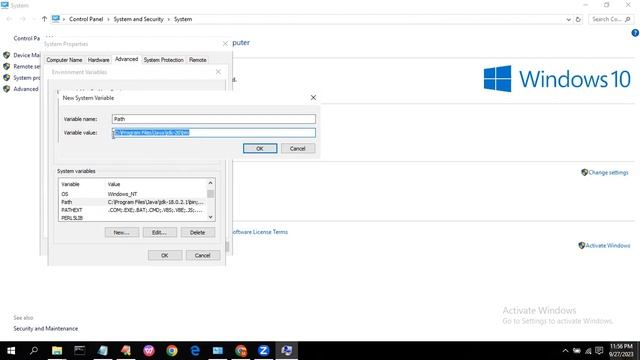The height and width of the screenshot is (360, 640).
Task: Open Command Prompt taskbar icon
Action: (80, 351)
